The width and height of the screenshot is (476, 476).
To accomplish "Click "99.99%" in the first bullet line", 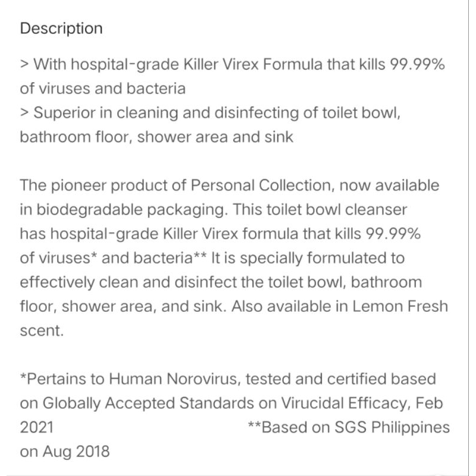I will pyautogui.click(x=416, y=64).
